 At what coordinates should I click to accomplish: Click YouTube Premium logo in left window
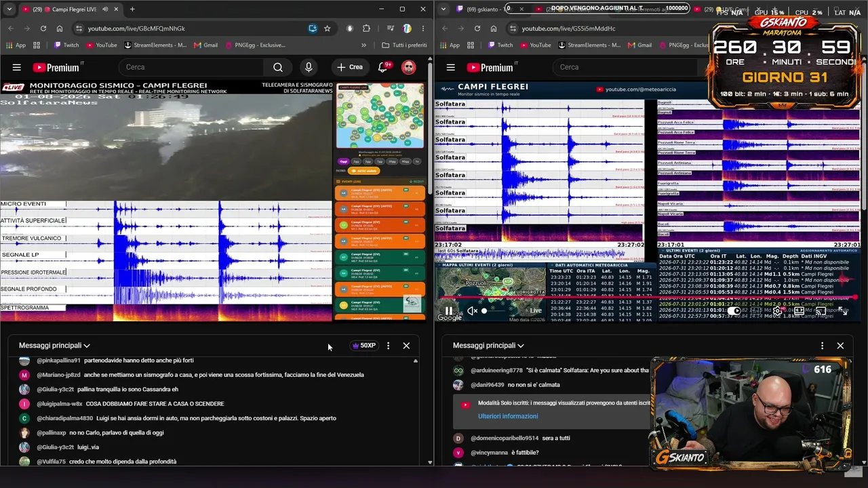[56, 67]
